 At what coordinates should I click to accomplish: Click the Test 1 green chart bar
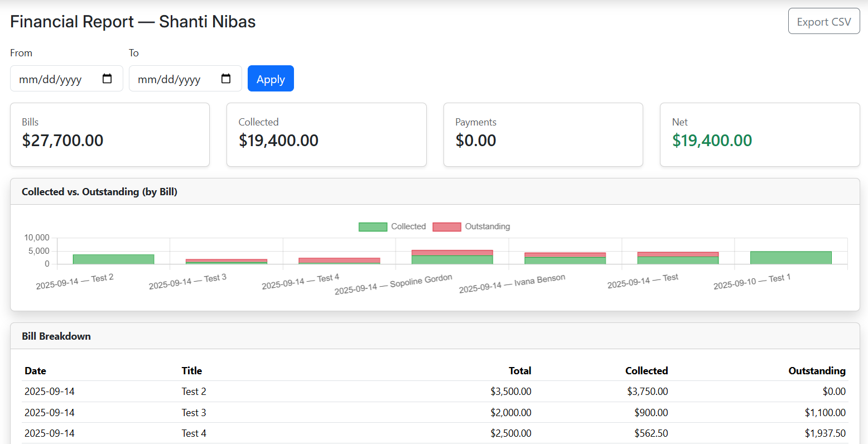pos(790,258)
